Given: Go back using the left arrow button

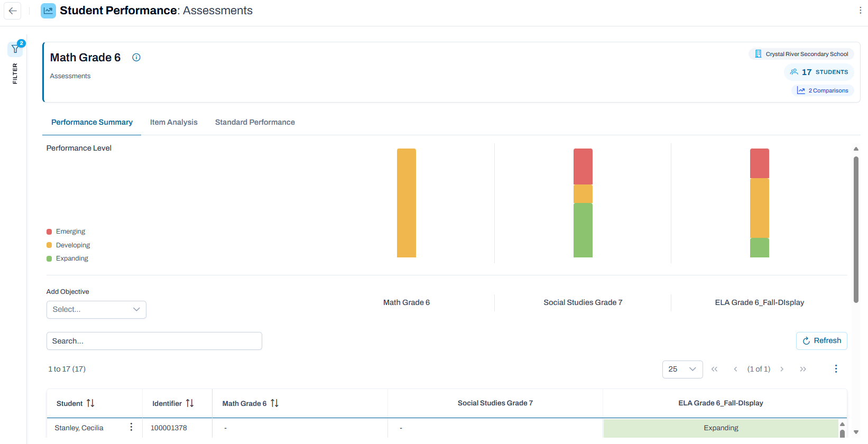Looking at the screenshot, I should point(13,11).
